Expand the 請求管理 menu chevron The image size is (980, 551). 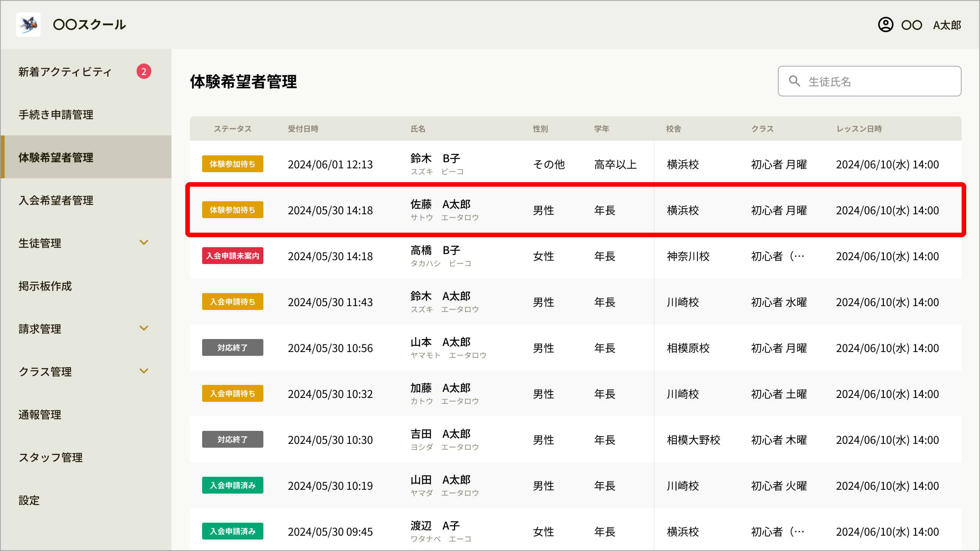144,328
